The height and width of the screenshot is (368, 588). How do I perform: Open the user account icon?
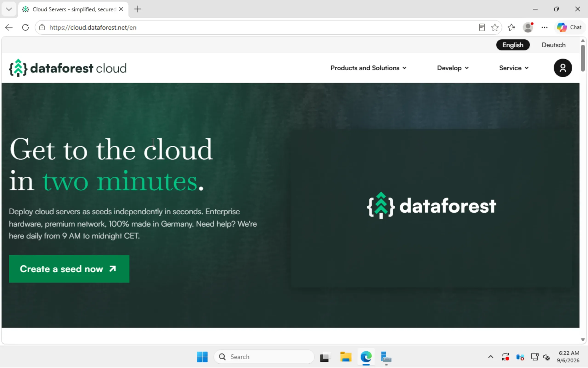pyautogui.click(x=563, y=68)
